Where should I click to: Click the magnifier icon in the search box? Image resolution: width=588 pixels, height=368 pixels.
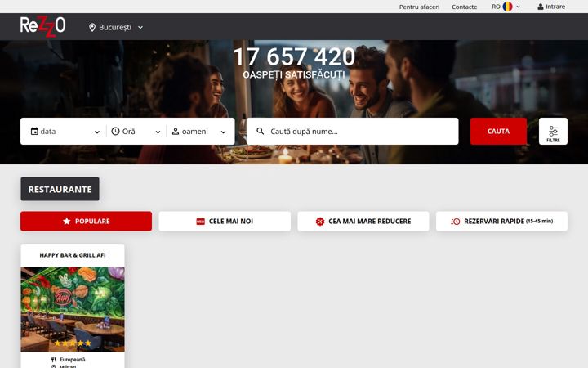pyautogui.click(x=261, y=131)
